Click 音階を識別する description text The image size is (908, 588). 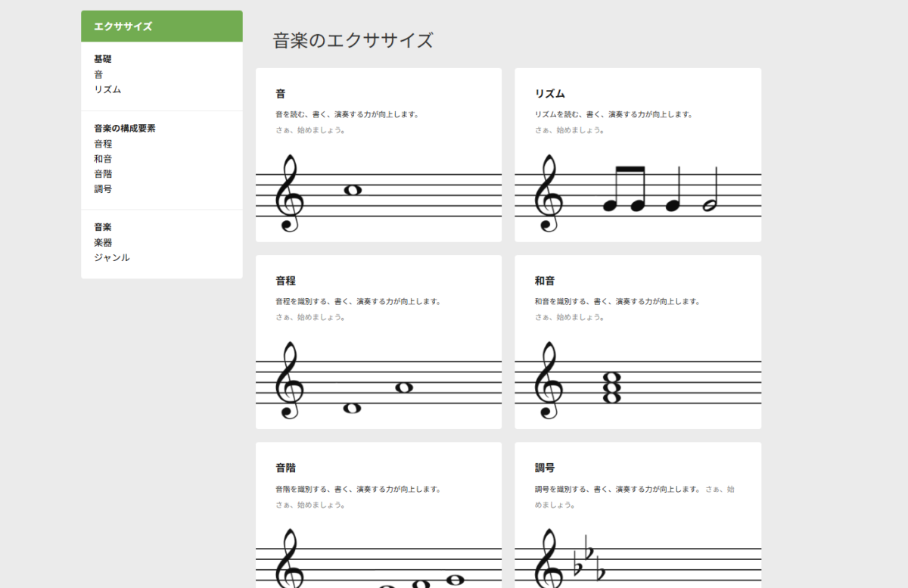point(358,490)
